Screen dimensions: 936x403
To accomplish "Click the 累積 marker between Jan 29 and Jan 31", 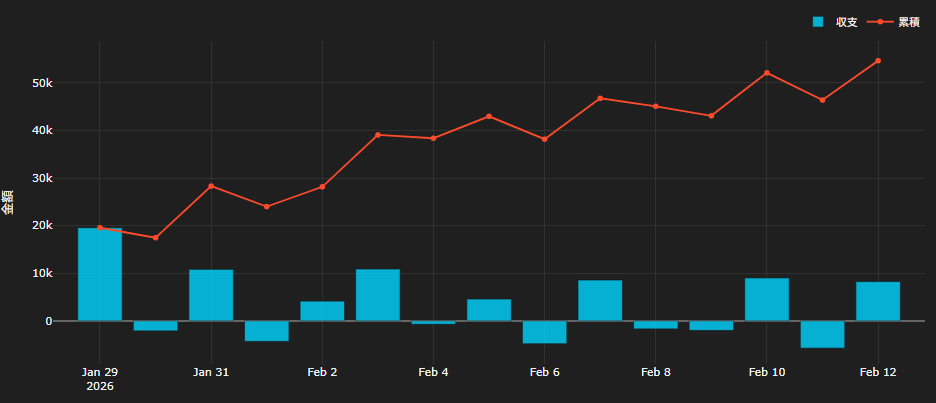I will click(x=155, y=238).
